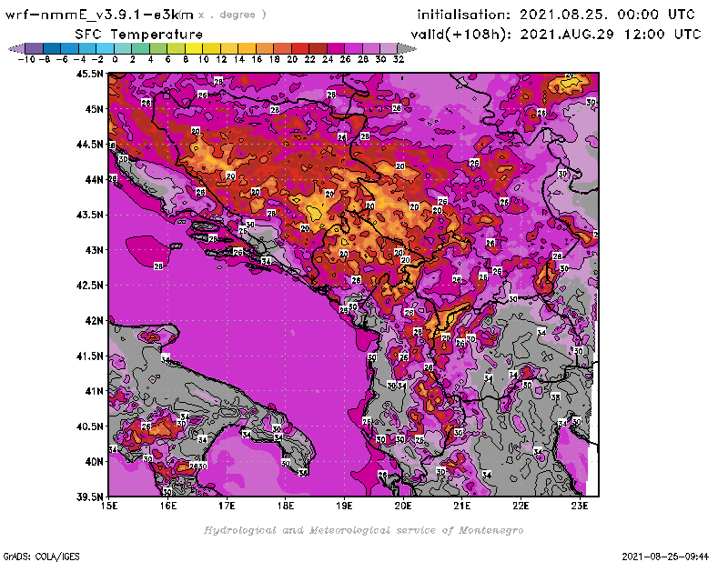Click the '43.5N' latitude axis label
The image size is (728, 562).
89,215
